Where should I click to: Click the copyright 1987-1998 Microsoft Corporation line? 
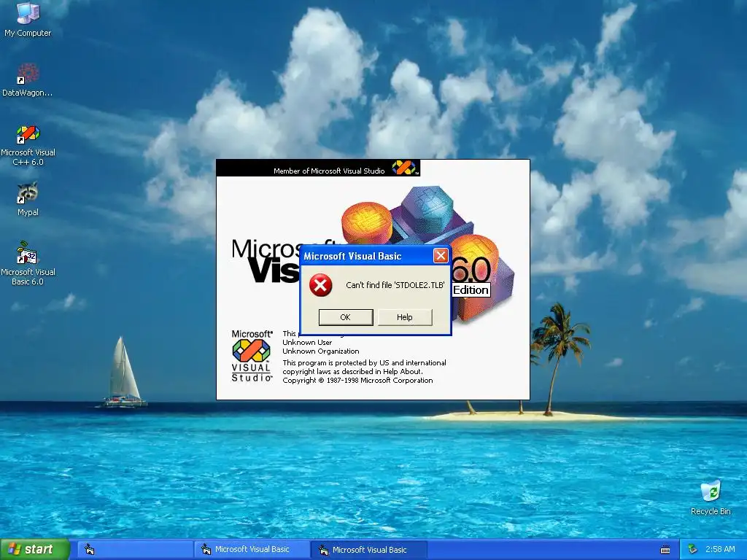357,381
